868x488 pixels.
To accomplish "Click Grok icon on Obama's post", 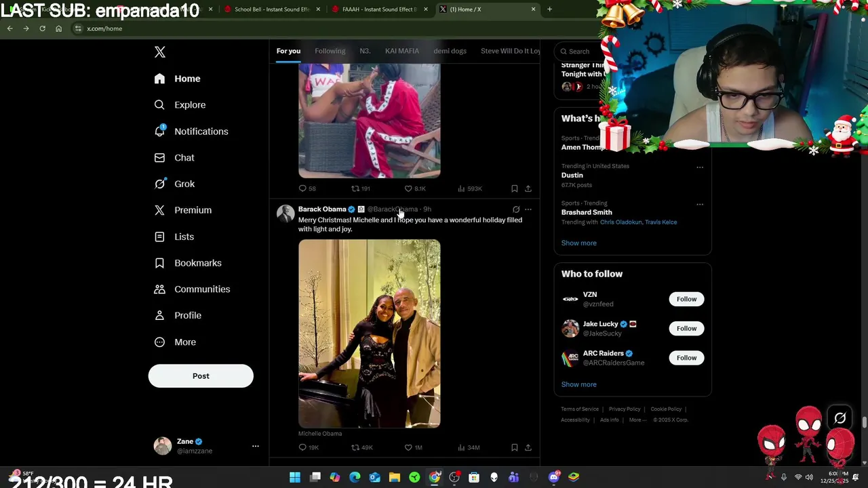I will coord(516,209).
